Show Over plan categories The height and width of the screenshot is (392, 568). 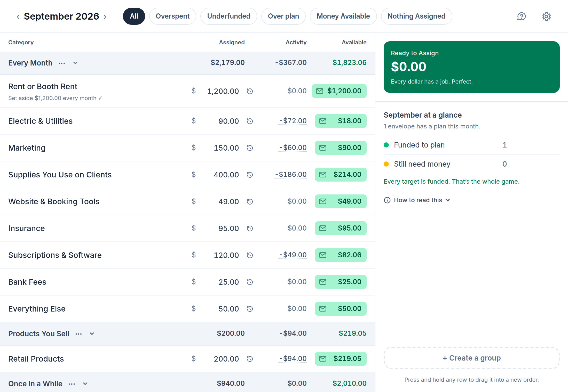tap(283, 16)
